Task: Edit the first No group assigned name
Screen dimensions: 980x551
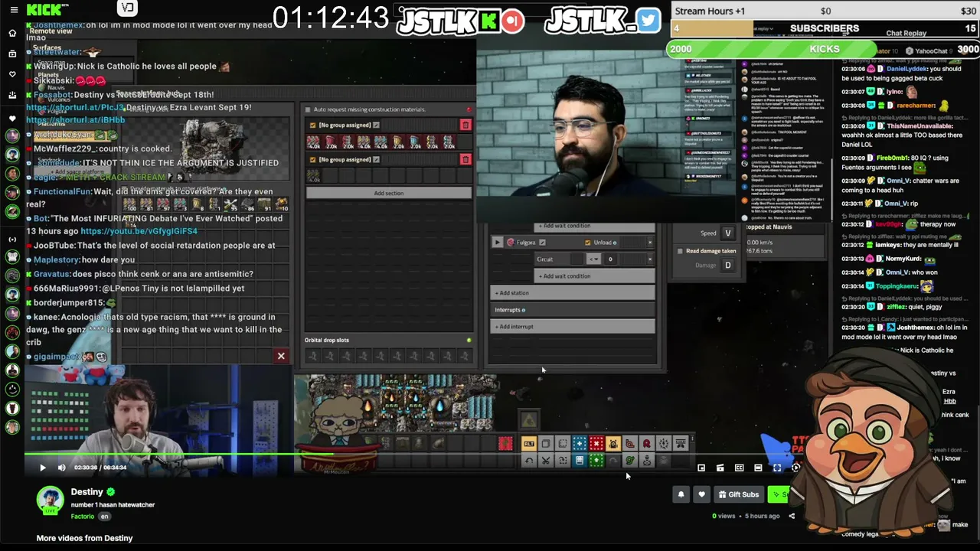Action: [x=376, y=126]
